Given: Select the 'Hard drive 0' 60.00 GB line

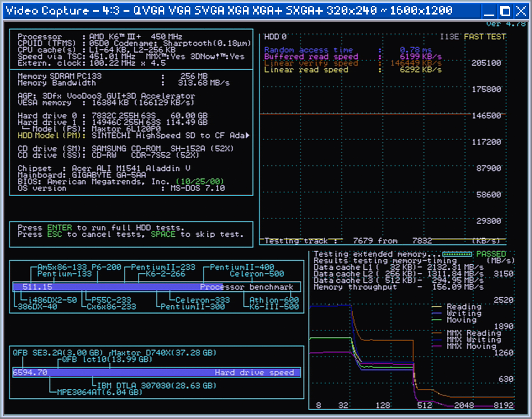Looking at the screenshot, I should pyautogui.click(x=112, y=116).
